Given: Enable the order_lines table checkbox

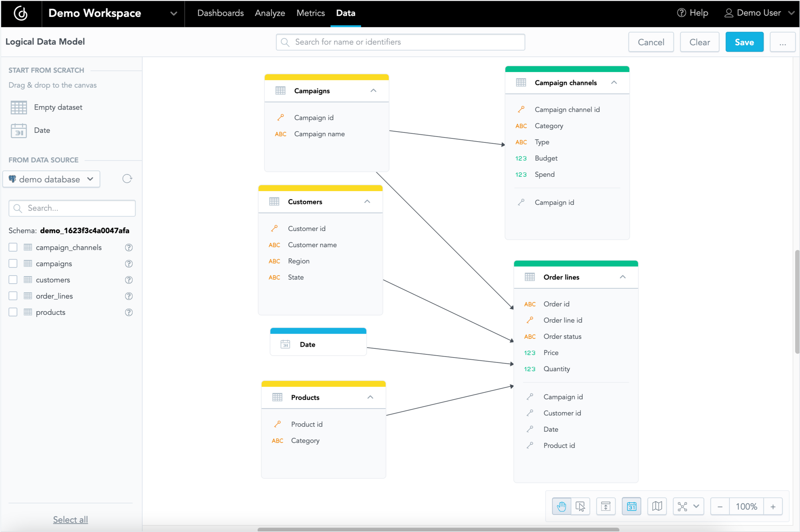Looking at the screenshot, I should point(13,296).
